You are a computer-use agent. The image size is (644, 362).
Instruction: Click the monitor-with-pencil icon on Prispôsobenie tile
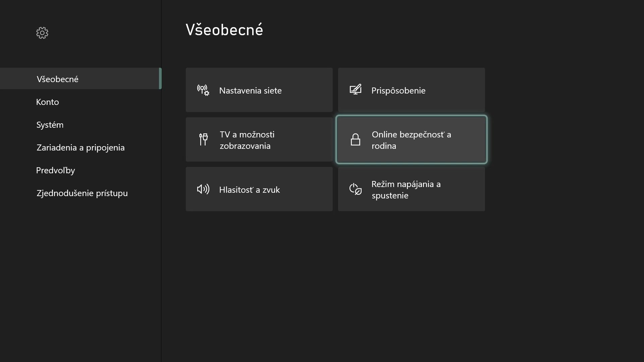pos(356,89)
